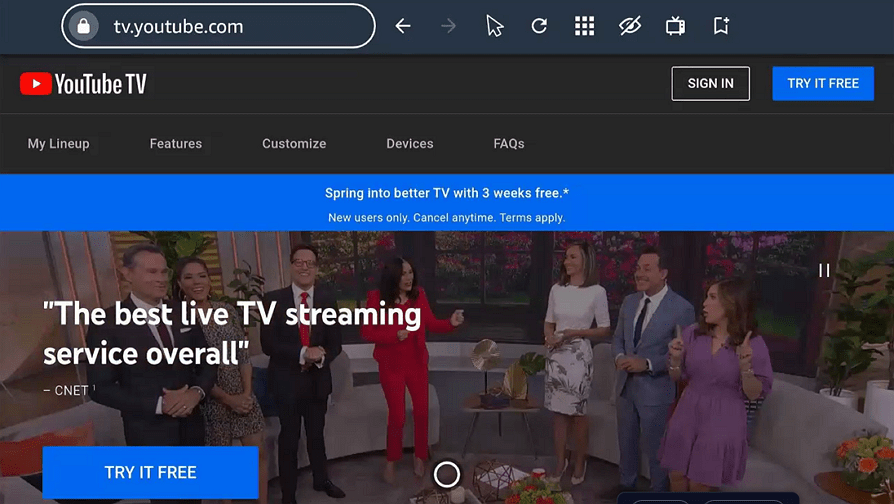Add bookmark with the bookmark-plus icon
This screenshot has width=894, height=504.
tap(721, 26)
